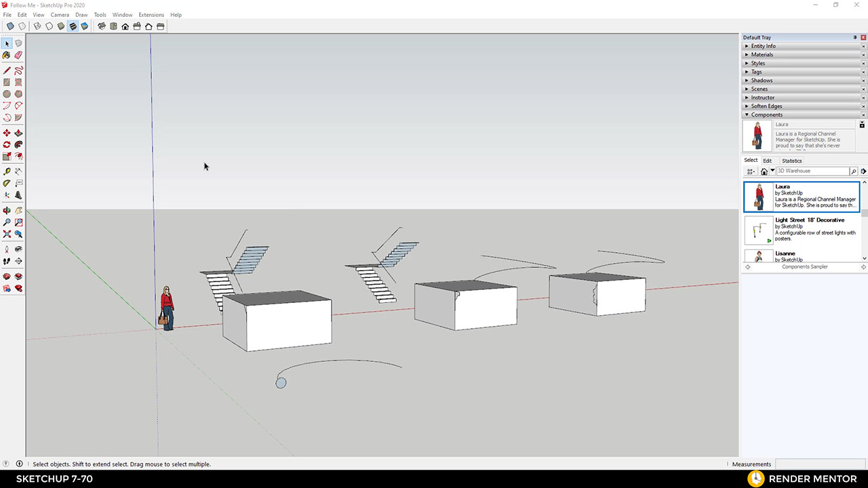868x488 pixels.
Task: Click the Measurements input field
Action: coord(821,464)
